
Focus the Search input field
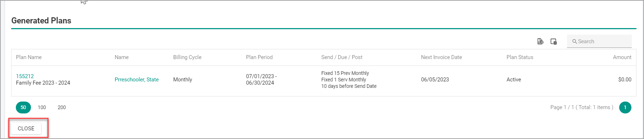tap(599, 41)
